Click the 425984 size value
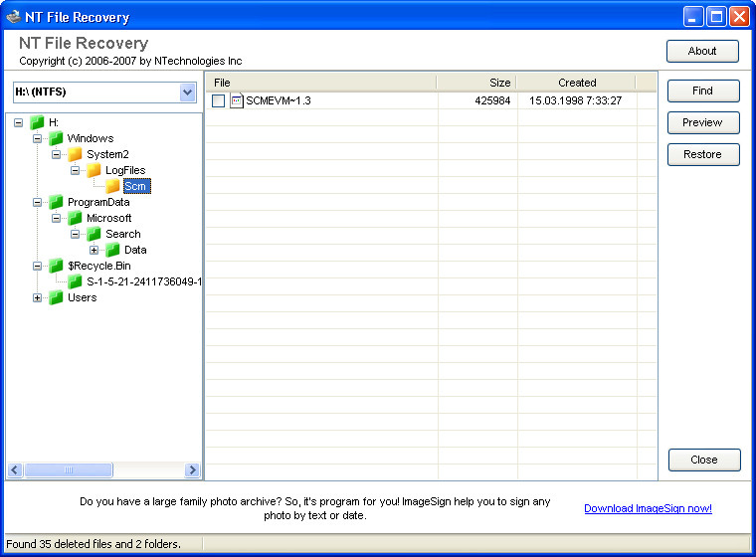Screen dimensions: 756x557 pos(492,100)
